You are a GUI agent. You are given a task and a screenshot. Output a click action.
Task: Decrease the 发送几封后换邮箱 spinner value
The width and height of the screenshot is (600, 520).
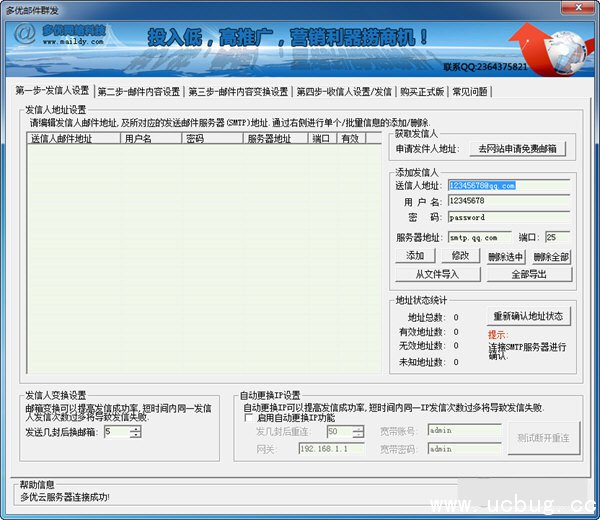click(135, 436)
